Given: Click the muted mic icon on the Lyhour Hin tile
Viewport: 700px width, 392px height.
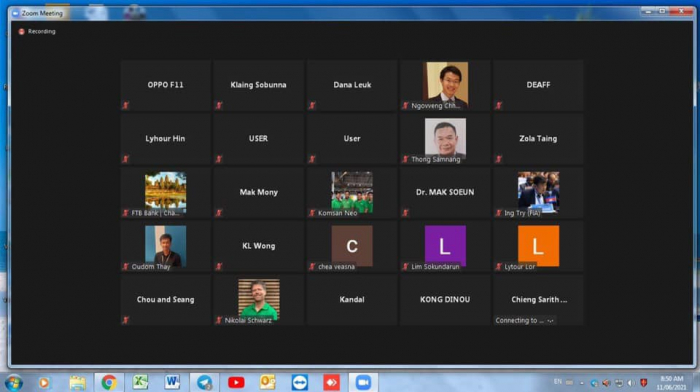Looking at the screenshot, I should [x=125, y=159].
